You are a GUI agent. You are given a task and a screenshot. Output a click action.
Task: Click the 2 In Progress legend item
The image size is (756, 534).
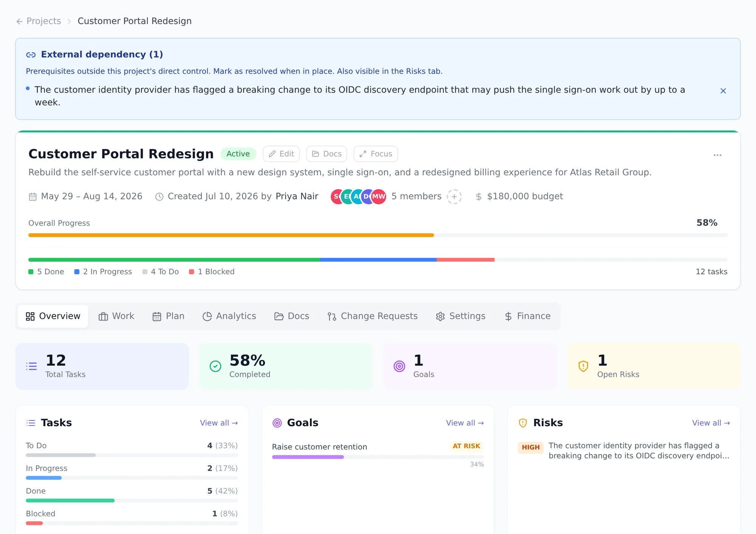(x=103, y=272)
